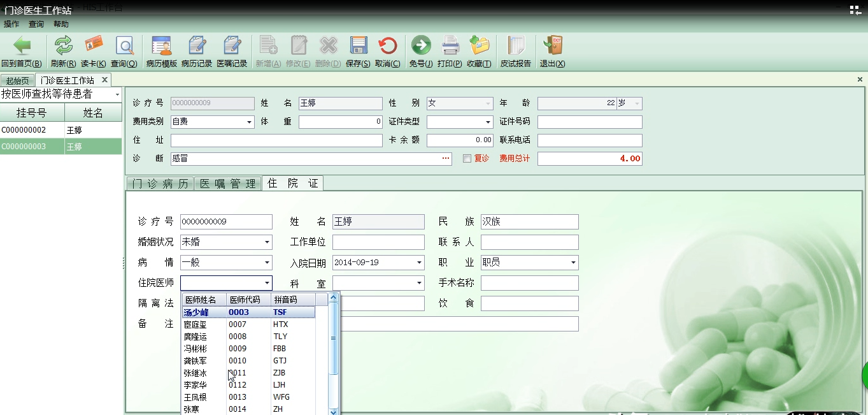Open the 皮试报告 skin test report
This screenshot has height=415, width=868.
click(x=516, y=52)
